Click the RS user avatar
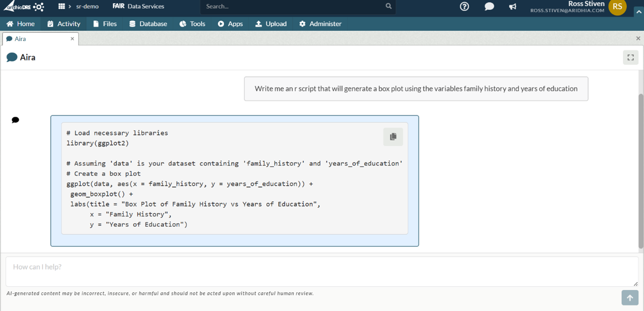644x311 pixels. (x=617, y=7)
